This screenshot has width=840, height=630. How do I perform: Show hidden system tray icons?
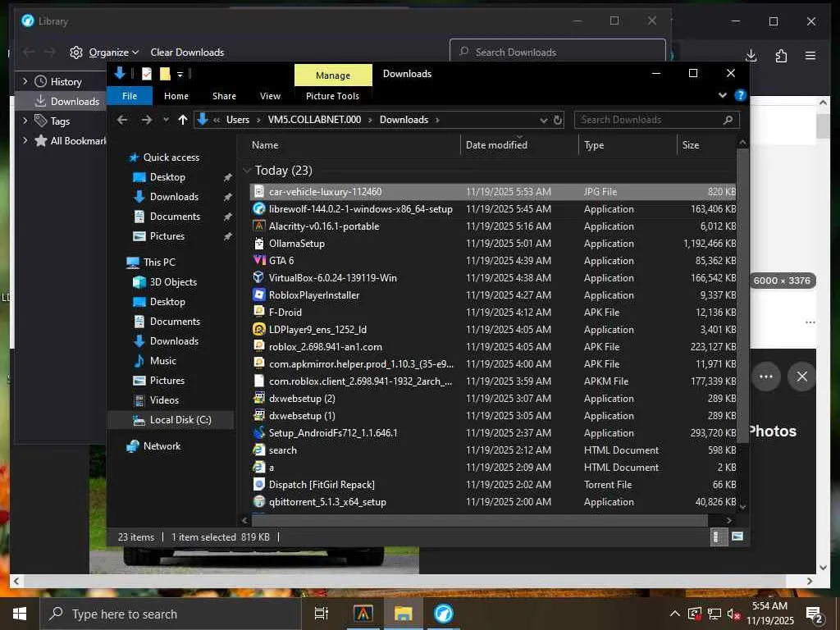pos(675,614)
